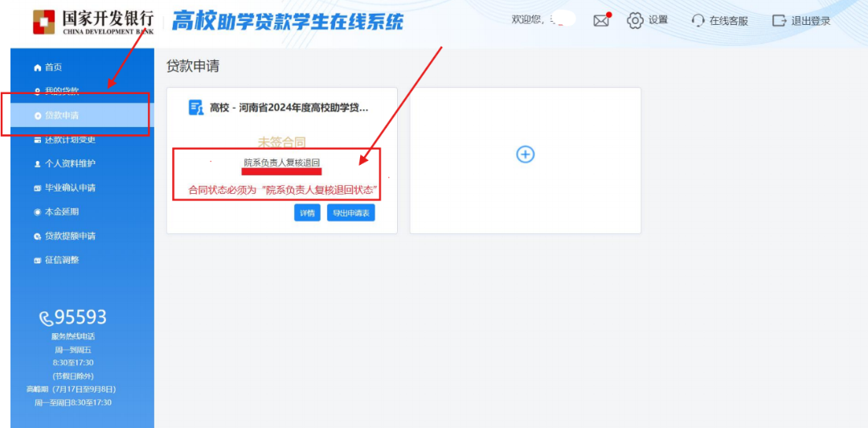The image size is (868, 428).
Task: Click the 设置 text link
Action: [x=658, y=20]
